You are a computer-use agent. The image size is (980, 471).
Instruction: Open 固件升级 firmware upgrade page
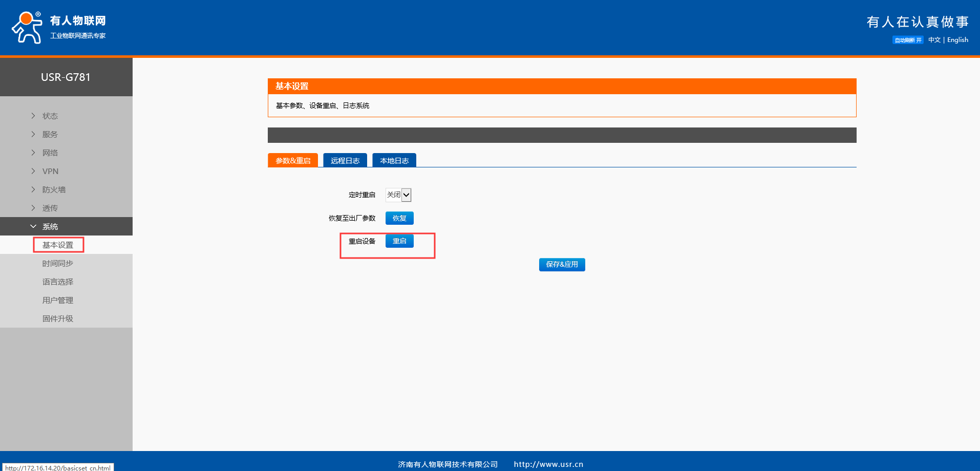(x=58, y=318)
